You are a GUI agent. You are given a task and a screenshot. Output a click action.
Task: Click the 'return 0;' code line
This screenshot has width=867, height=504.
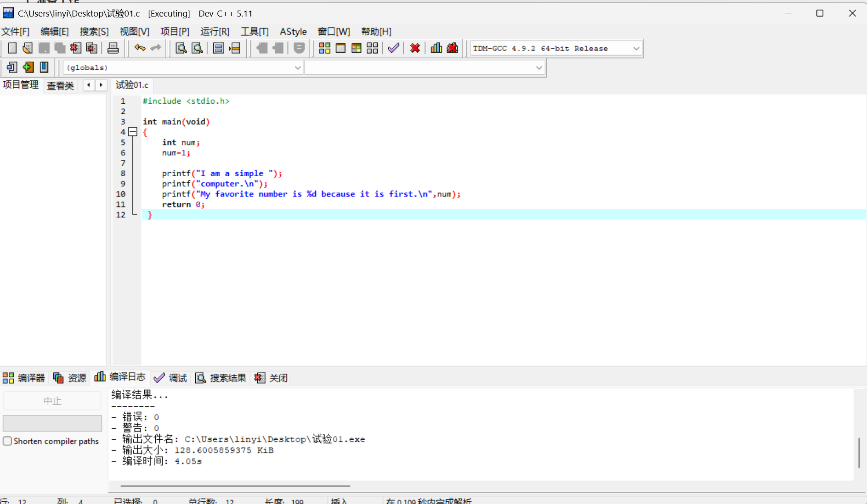pos(183,205)
